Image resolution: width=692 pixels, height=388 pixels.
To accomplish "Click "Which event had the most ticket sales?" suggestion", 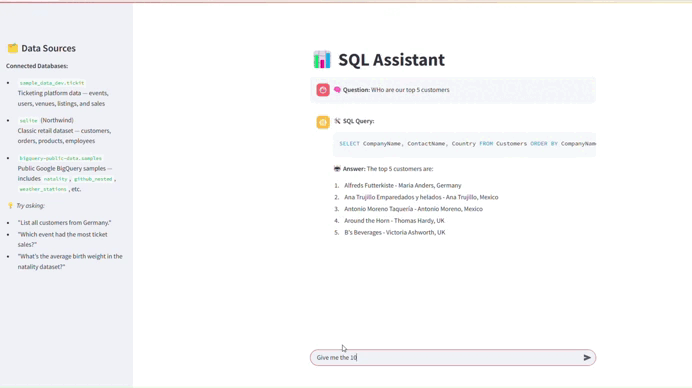I will (x=62, y=239).
